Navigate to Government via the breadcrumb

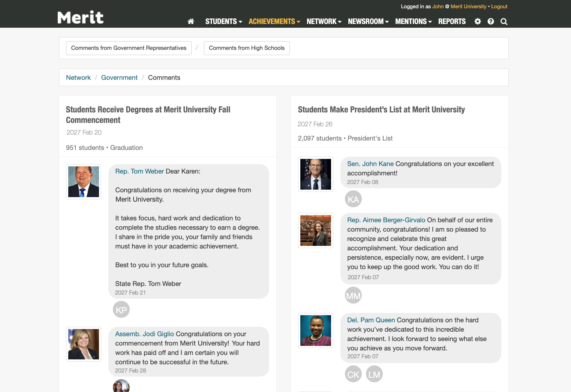(119, 77)
